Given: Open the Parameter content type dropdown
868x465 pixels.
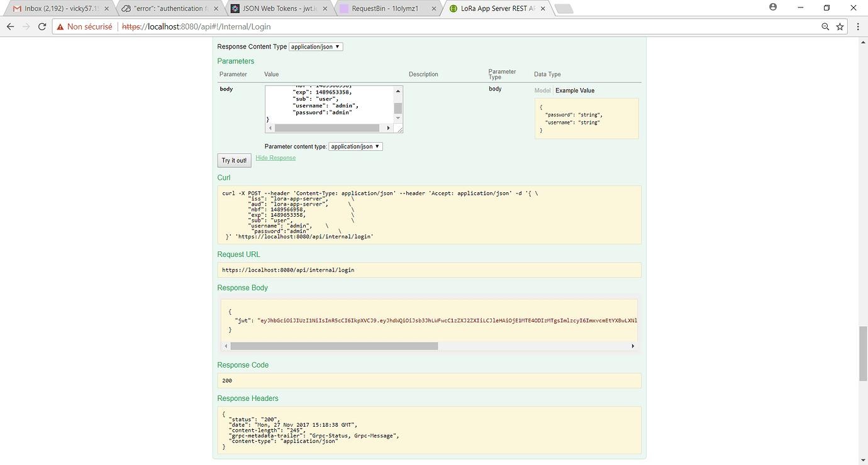Looking at the screenshot, I should [x=355, y=146].
